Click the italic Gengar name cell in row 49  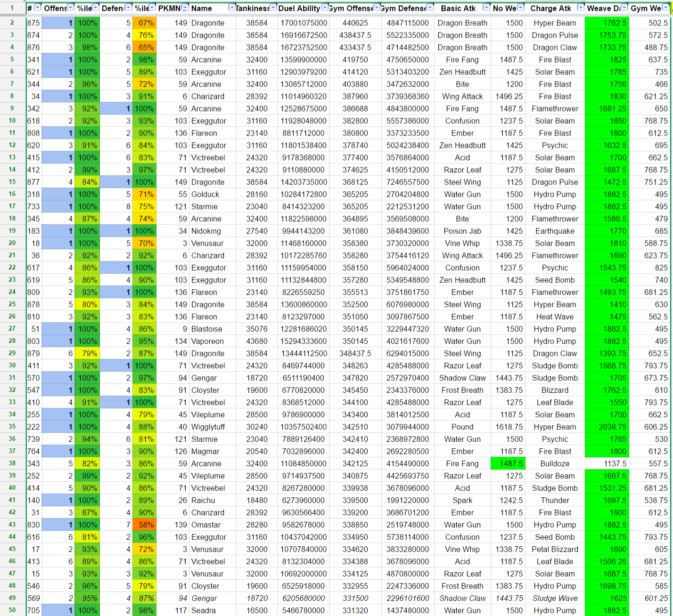[213, 598]
